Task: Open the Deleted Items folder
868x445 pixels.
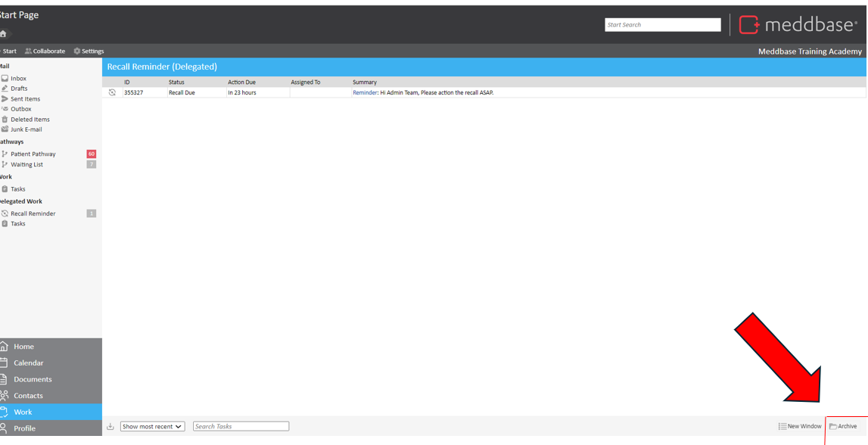Action: click(30, 119)
